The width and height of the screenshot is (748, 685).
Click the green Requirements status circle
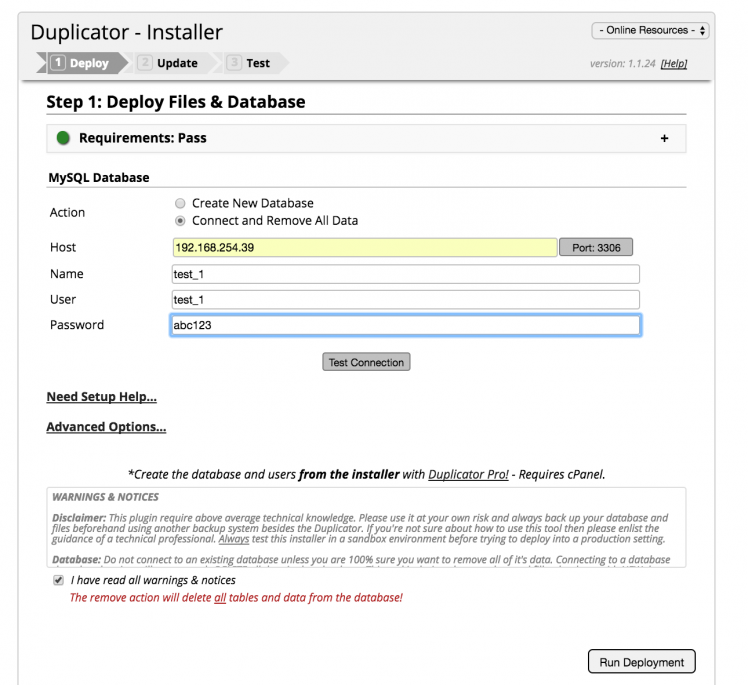(x=63, y=138)
